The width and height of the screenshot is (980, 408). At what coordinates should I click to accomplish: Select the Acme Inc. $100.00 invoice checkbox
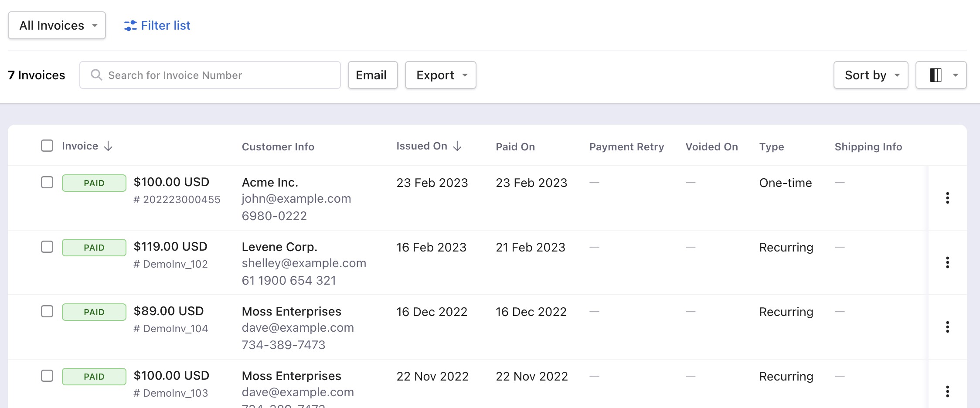(x=47, y=182)
